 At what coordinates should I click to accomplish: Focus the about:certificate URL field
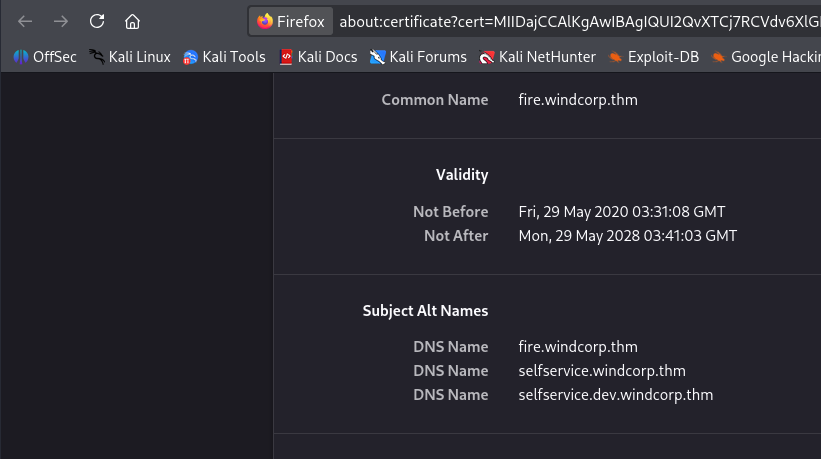[570, 21]
